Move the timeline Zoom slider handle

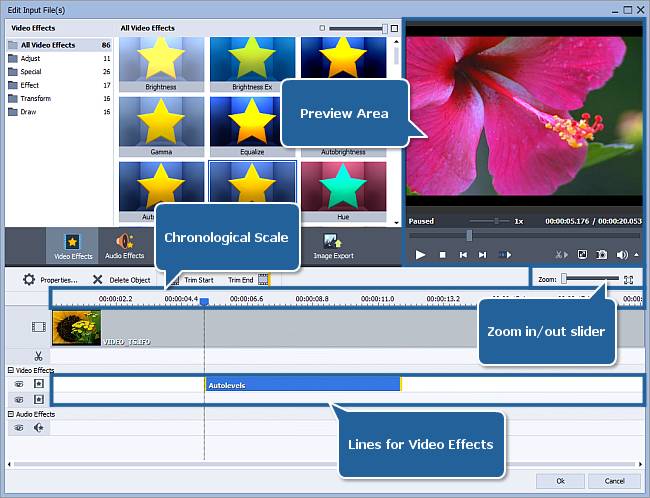564,279
